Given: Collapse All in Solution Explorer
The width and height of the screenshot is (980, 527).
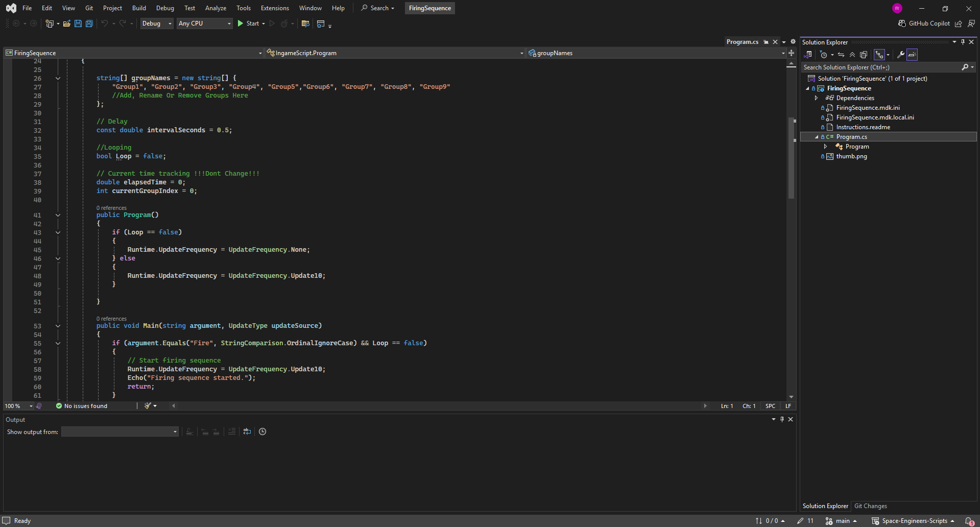Looking at the screenshot, I should pyautogui.click(x=852, y=55).
